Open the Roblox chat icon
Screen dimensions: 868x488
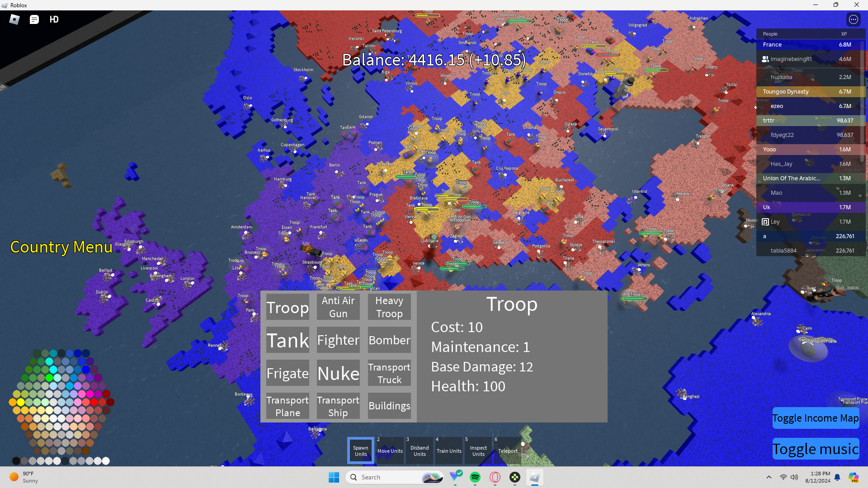click(x=34, y=19)
